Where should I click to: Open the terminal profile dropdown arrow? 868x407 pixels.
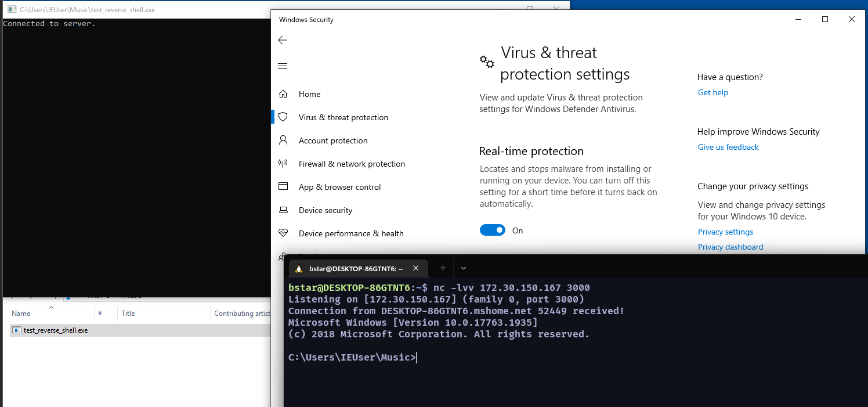tap(463, 268)
